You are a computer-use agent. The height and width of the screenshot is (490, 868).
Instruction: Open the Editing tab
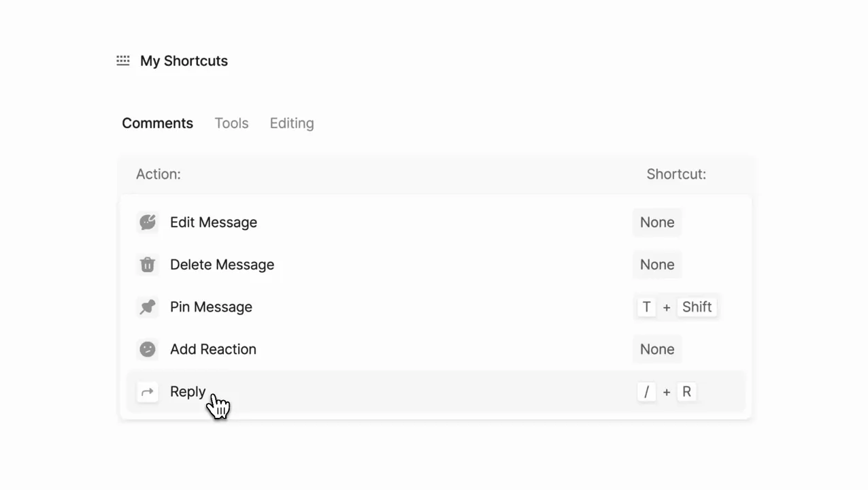tap(292, 123)
